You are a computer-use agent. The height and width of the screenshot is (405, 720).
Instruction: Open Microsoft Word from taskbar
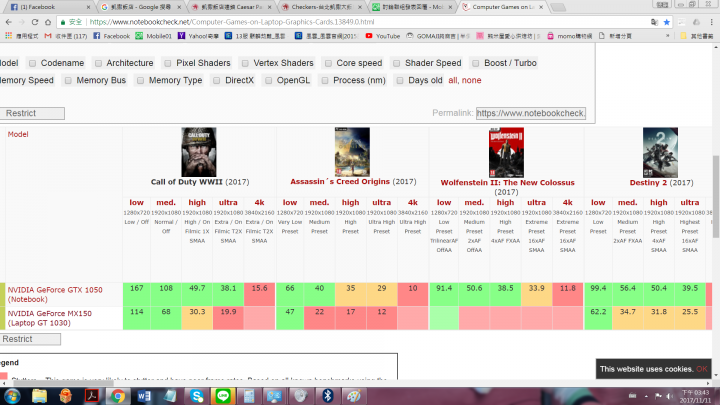pyautogui.click(x=144, y=396)
